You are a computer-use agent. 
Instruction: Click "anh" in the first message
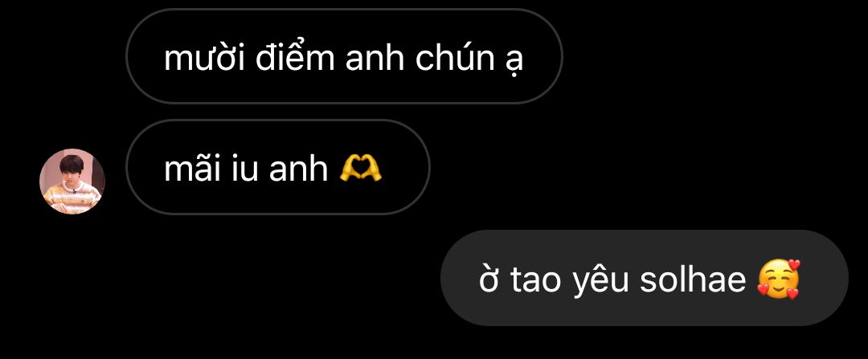pyautogui.click(x=375, y=58)
